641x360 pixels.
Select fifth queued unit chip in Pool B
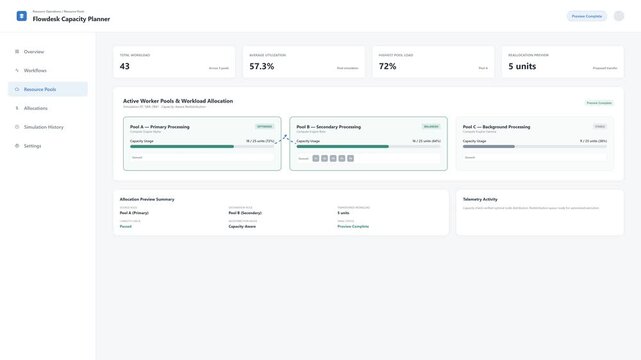350,158
